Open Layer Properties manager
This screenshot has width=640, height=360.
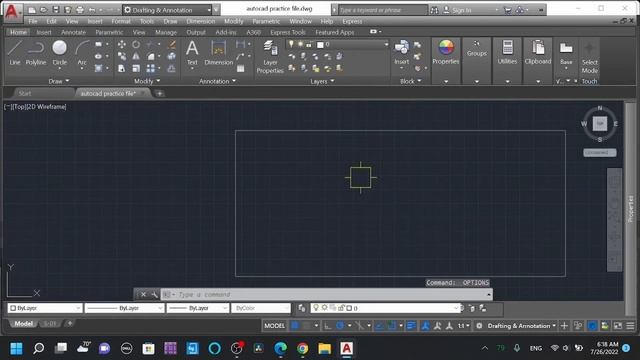pos(270,56)
